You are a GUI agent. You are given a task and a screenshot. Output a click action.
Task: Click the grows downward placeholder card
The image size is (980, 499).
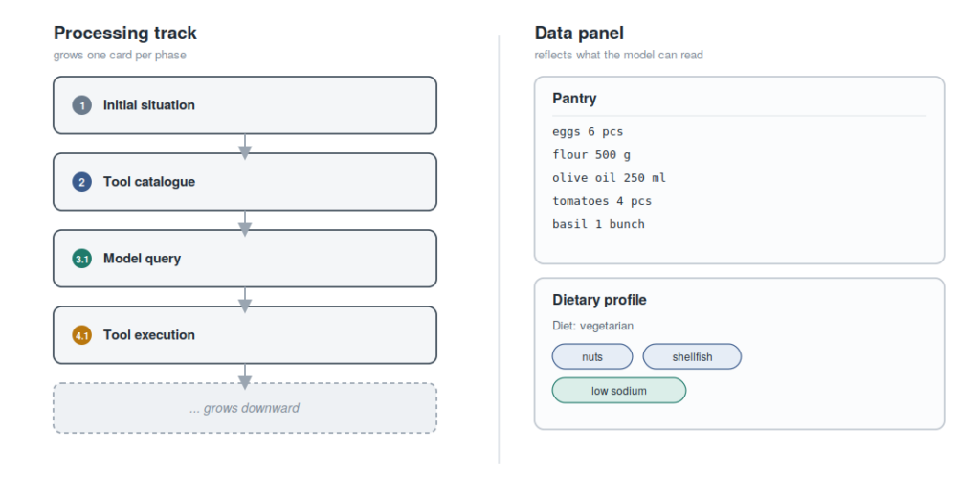pyautogui.click(x=245, y=408)
